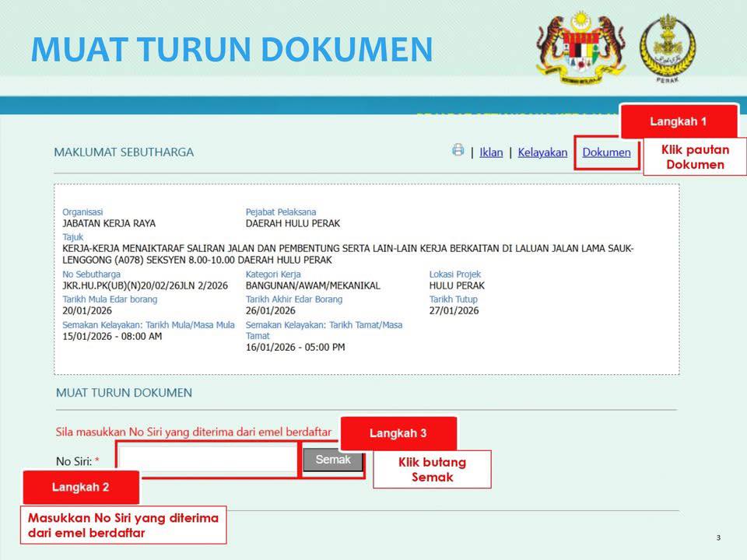Click the Dokumen link
This screenshot has width=747, height=560.
pyautogui.click(x=606, y=152)
